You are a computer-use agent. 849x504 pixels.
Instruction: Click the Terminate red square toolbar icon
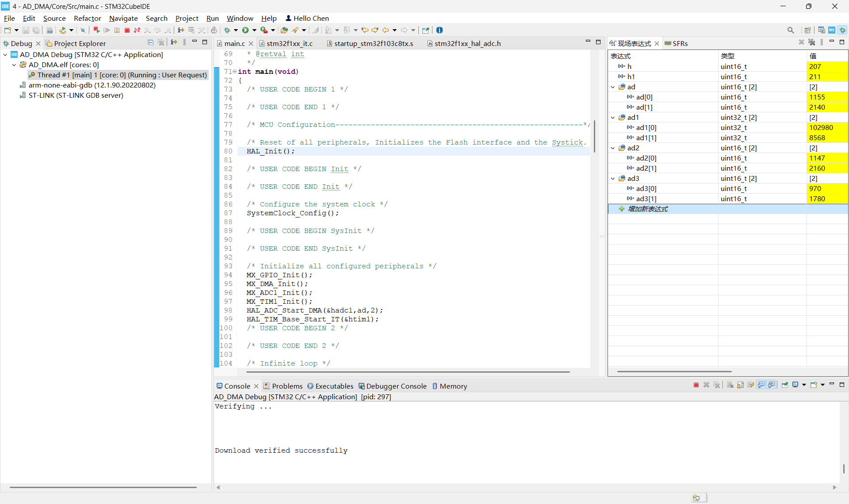127,30
